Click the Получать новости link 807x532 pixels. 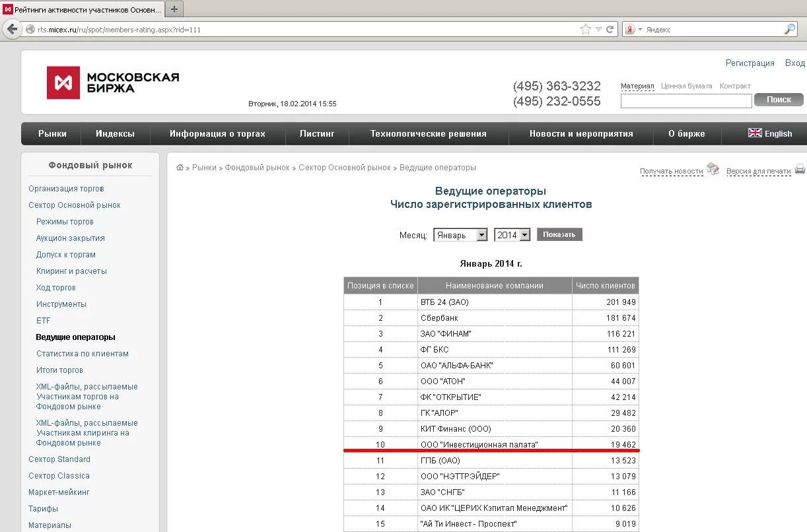click(x=672, y=171)
